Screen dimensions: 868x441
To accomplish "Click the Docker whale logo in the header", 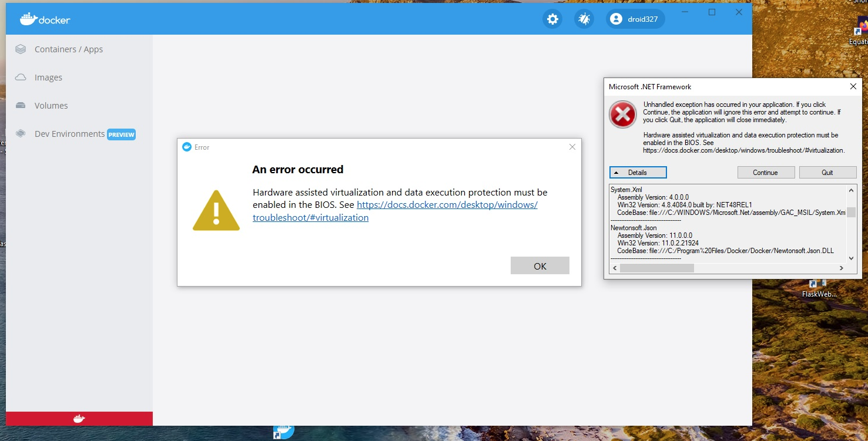I will point(28,19).
